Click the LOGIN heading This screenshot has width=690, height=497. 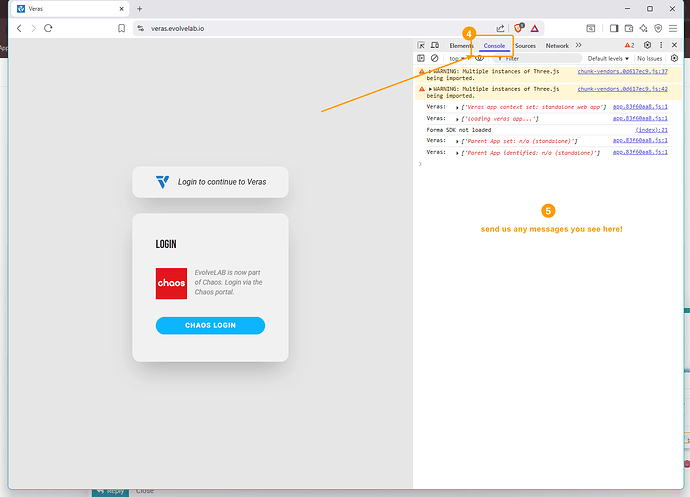click(x=166, y=244)
